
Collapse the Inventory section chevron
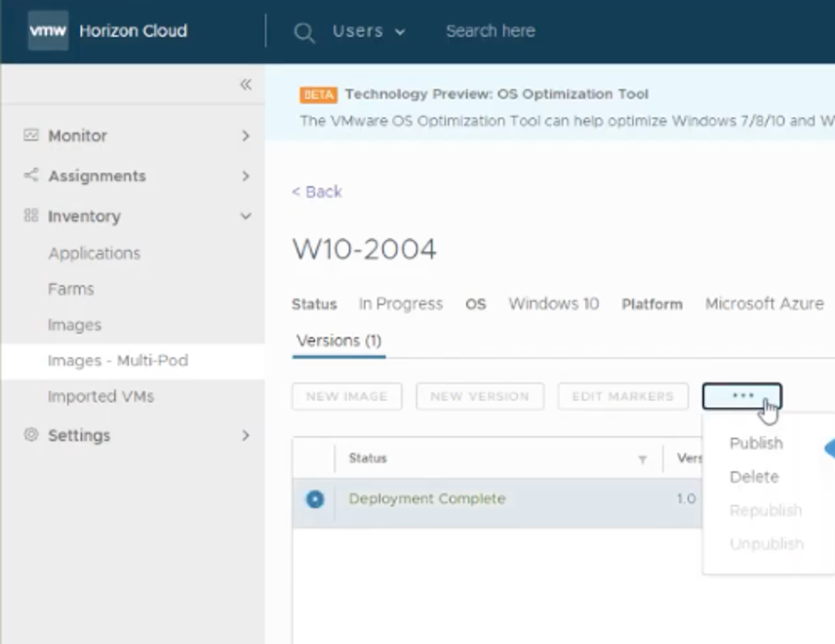tap(246, 217)
